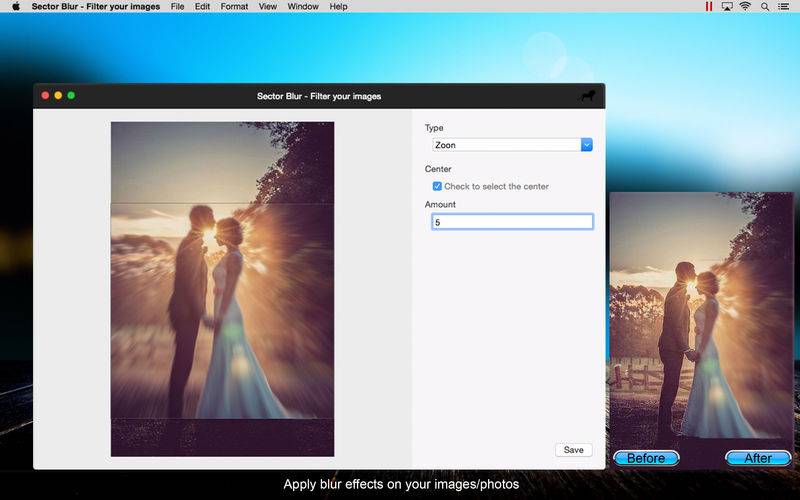Toggle 'Check to select the center' checkbox

coord(437,186)
